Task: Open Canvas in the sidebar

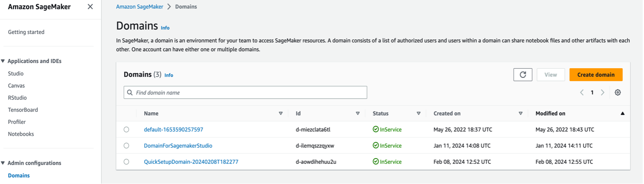Action: (x=16, y=86)
